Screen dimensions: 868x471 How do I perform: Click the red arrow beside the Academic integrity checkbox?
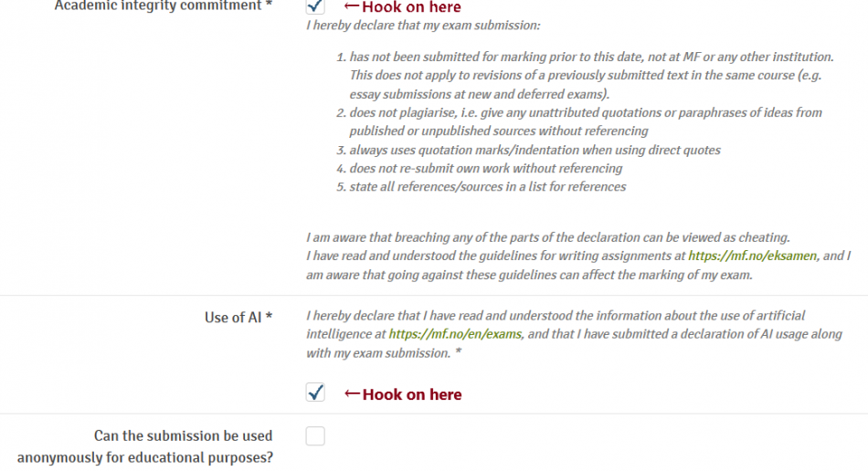tap(351, 7)
